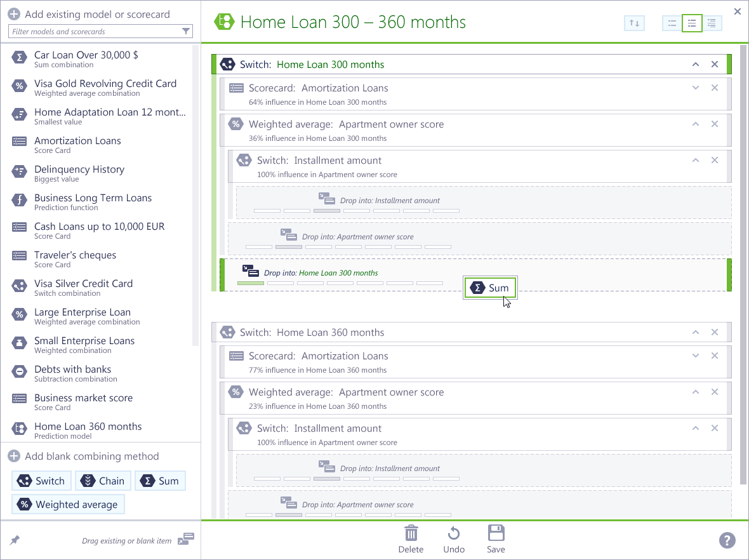Collapse Apartment owner score with 36% influence

tap(696, 124)
